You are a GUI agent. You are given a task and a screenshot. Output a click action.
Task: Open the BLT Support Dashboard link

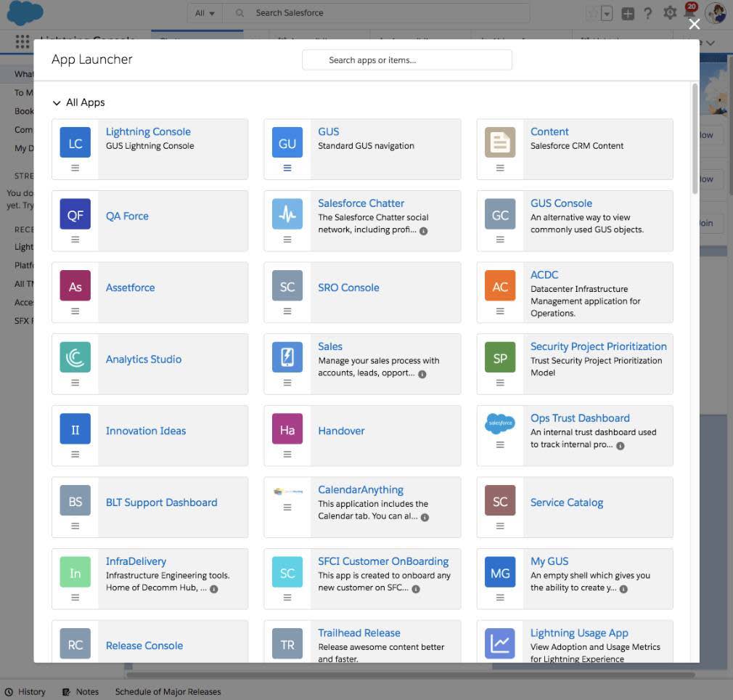tap(161, 502)
